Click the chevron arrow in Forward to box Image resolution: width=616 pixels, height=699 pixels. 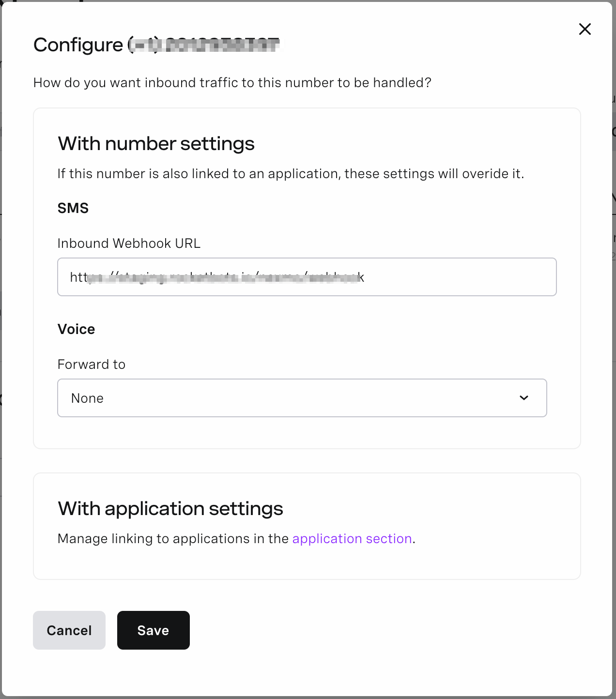point(524,398)
